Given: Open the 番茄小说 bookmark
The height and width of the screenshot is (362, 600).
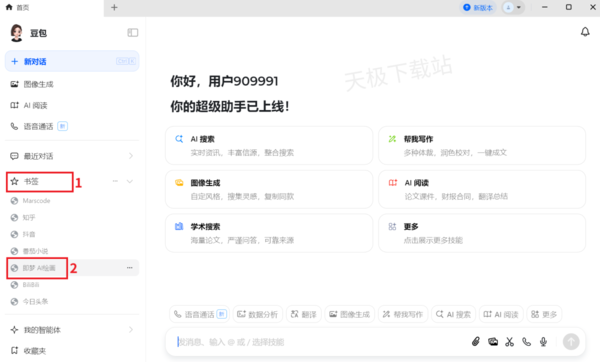Looking at the screenshot, I should pyautogui.click(x=72, y=251).
